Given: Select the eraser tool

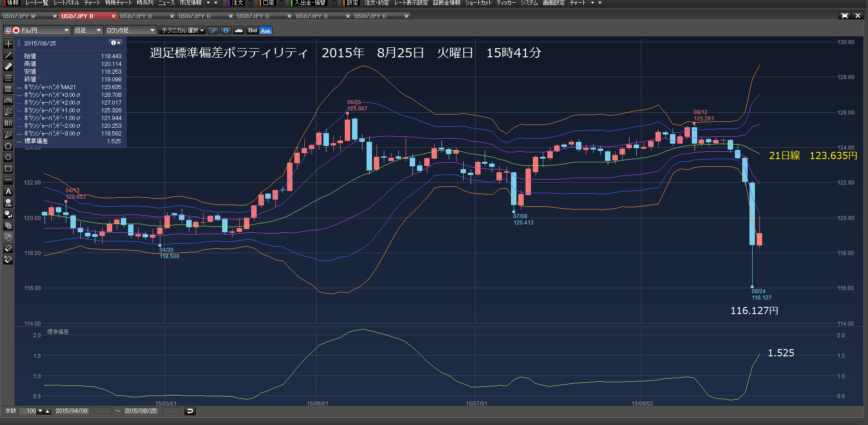Looking at the screenshot, I should click(x=8, y=248).
